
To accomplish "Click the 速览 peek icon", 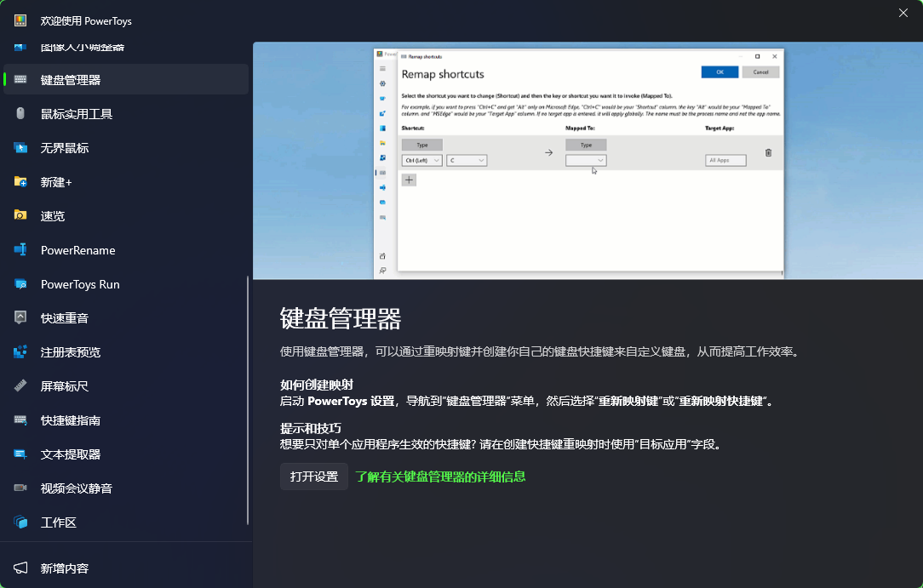I will (20, 215).
